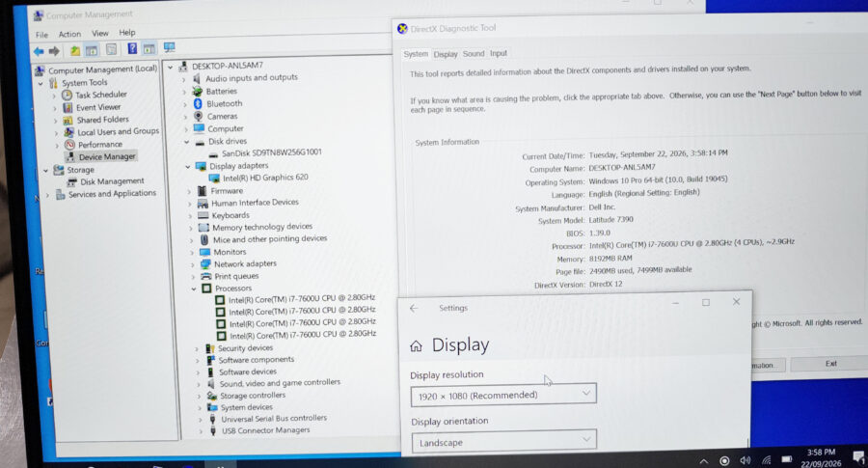Select Device Manager in the left tree
This screenshot has height=468, width=868.
click(x=107, y=156)
